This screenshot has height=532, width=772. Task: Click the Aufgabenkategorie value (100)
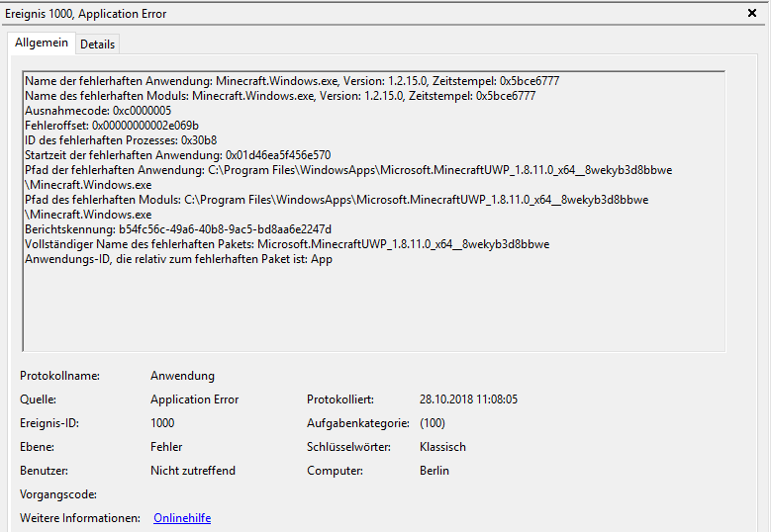[x=433, y=423]
